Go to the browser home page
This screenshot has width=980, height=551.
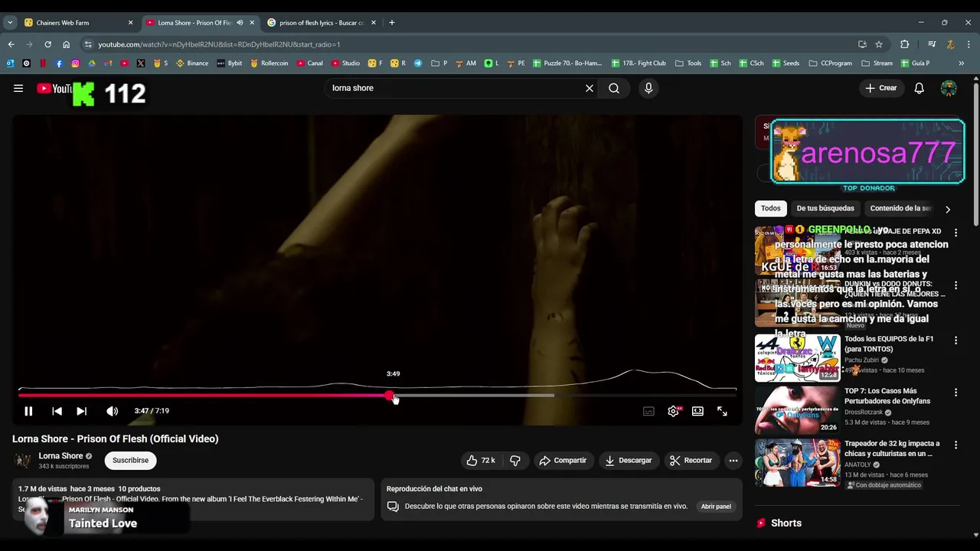click(66, 44)
